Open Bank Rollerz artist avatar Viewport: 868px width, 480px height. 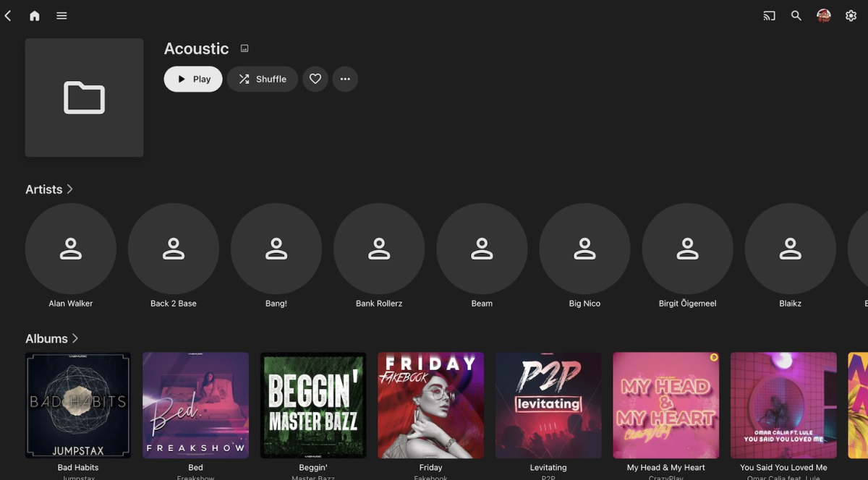379,249
